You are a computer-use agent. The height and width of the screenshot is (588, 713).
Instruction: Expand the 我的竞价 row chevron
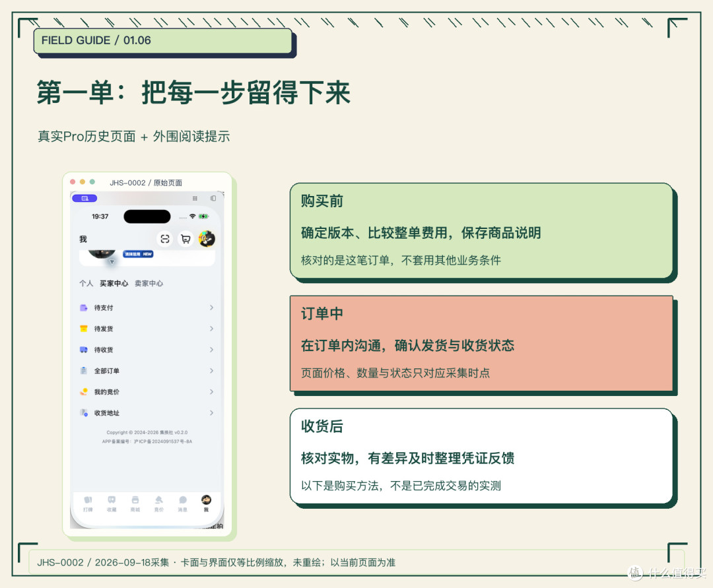(x=211, y=392)
